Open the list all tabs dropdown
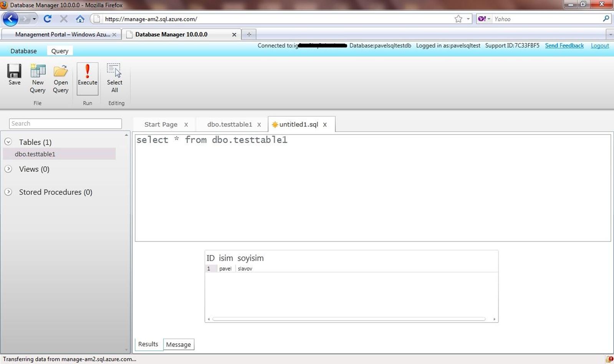Image resolution: width=614 pixels, height=364 pixels. pos(610,35)
